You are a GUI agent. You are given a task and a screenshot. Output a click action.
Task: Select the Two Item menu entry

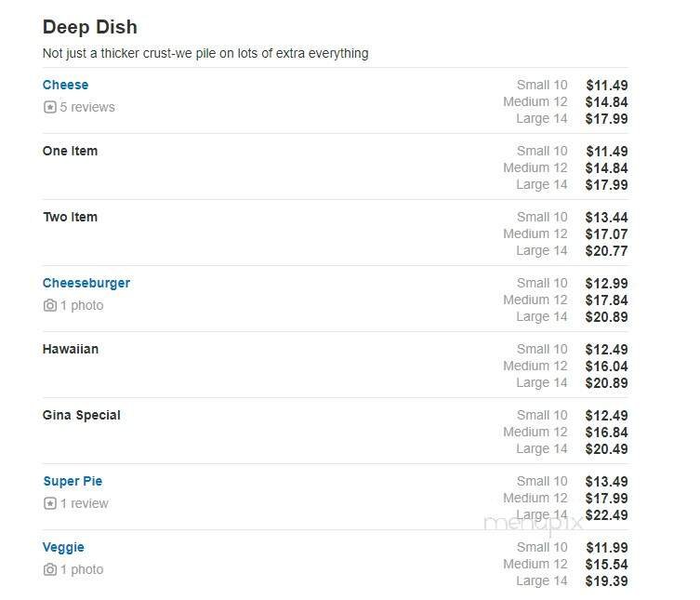(70, 217)
